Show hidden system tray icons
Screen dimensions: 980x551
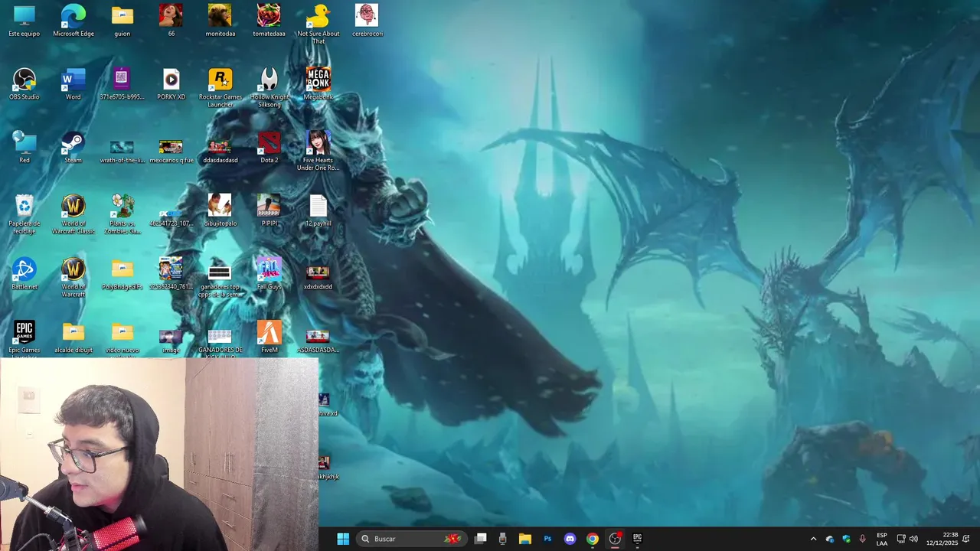[813, 539]
